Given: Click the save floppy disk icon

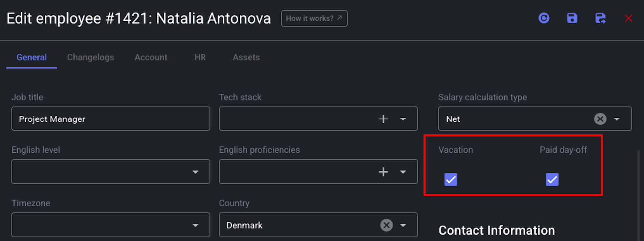Looking at the screenshot, I should pos(572,18).
